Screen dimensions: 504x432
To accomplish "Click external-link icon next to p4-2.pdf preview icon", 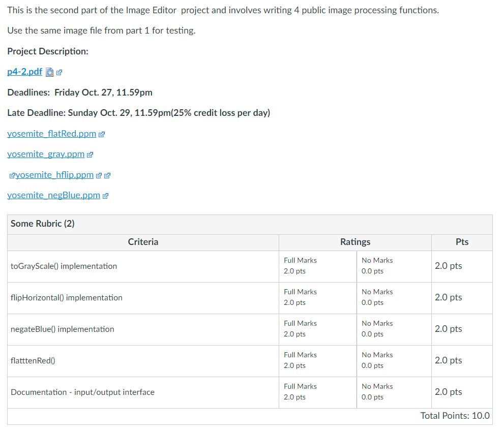I will pos(59,73).
